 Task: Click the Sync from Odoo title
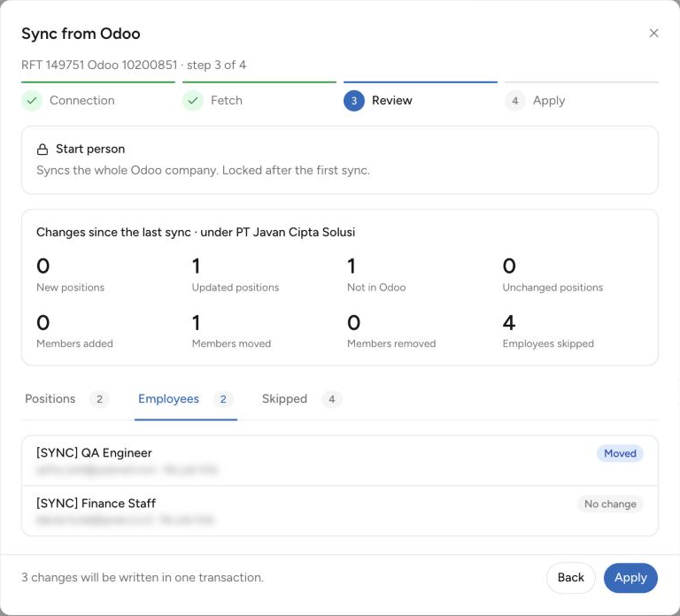[x=81, y=34]
